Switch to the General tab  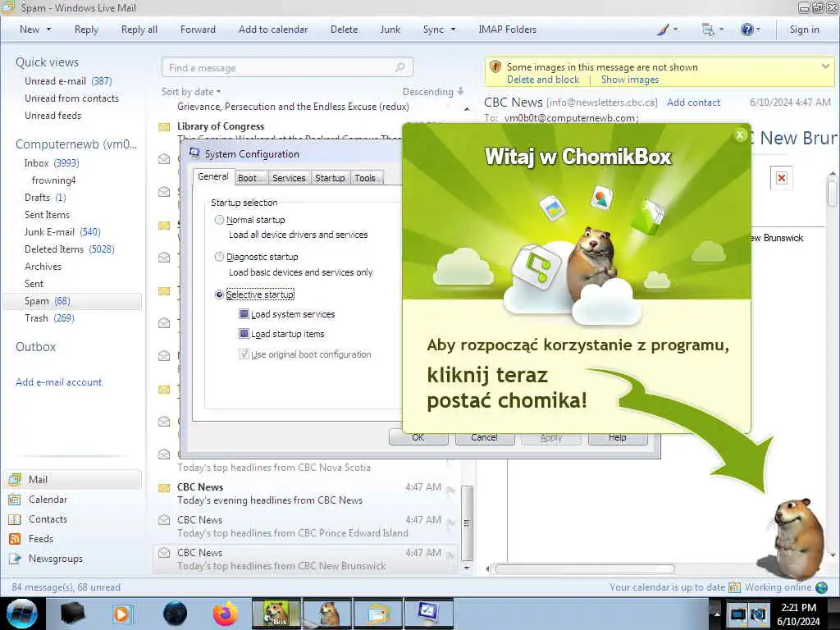[213, 176]
